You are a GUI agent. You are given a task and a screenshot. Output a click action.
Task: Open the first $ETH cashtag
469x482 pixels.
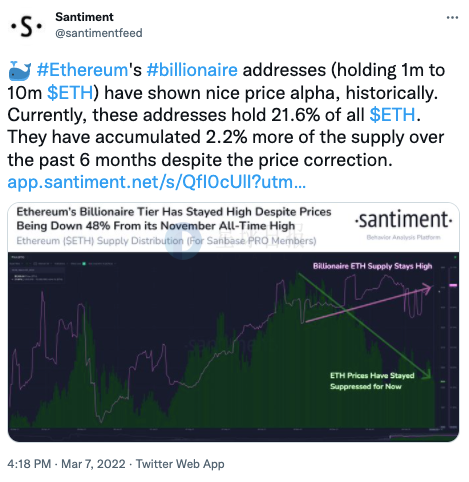click(70, 93)
